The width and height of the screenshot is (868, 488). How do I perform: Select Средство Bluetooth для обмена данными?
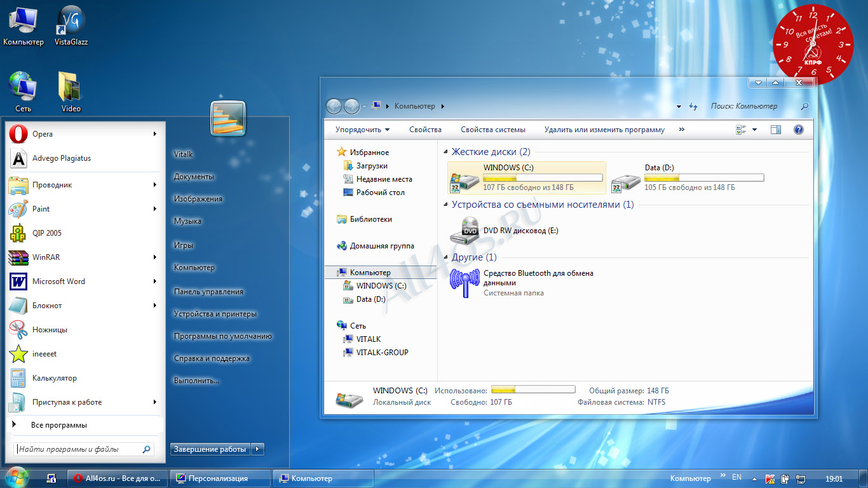pos(522,283)
